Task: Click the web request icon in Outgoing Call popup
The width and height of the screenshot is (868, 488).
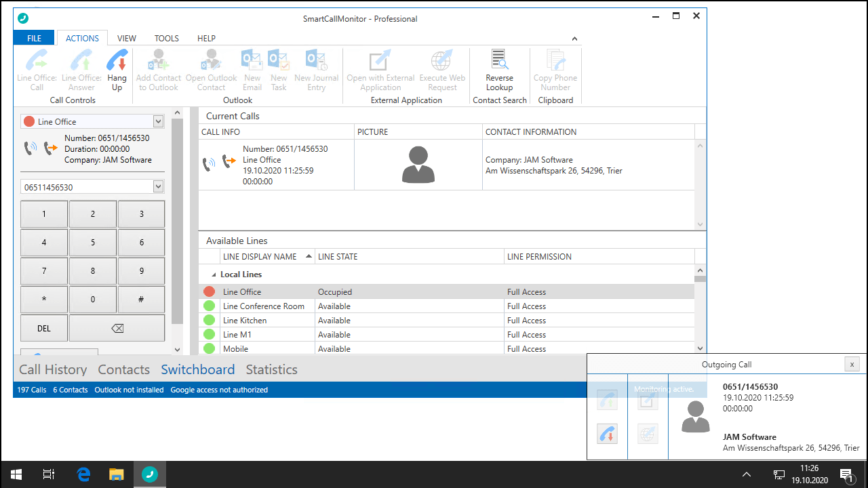Action: [x=648, y=434]
